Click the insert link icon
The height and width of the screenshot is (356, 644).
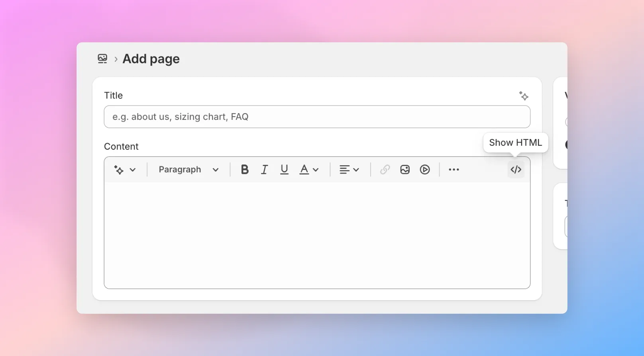click(385, 170)
